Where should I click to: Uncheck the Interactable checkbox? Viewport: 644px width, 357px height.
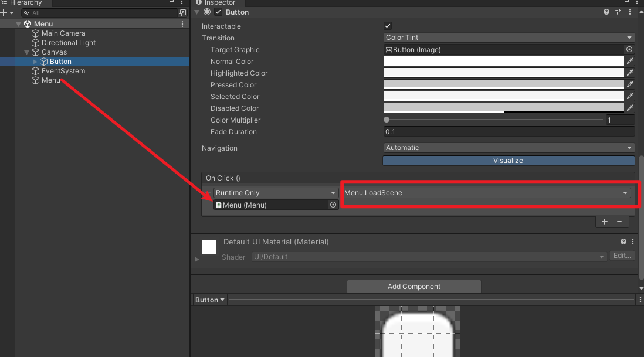click(387, 26)
